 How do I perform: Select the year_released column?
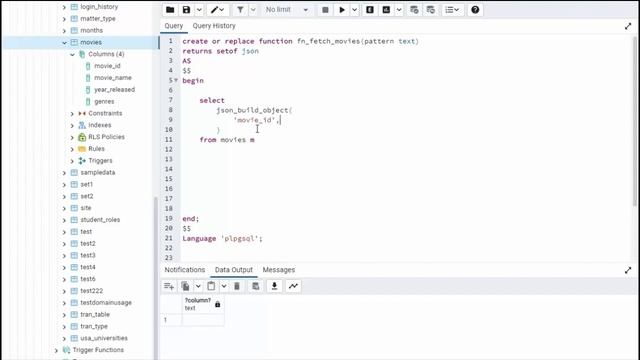[x=114, y=89]
